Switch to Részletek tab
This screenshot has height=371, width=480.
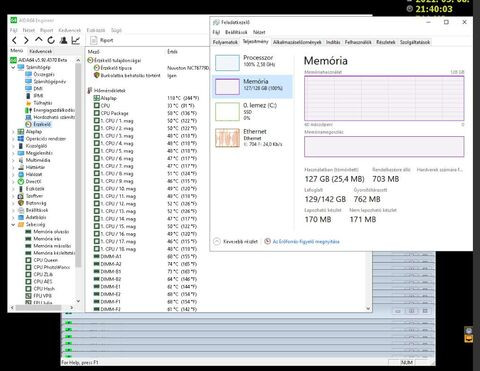click(386, 42)
